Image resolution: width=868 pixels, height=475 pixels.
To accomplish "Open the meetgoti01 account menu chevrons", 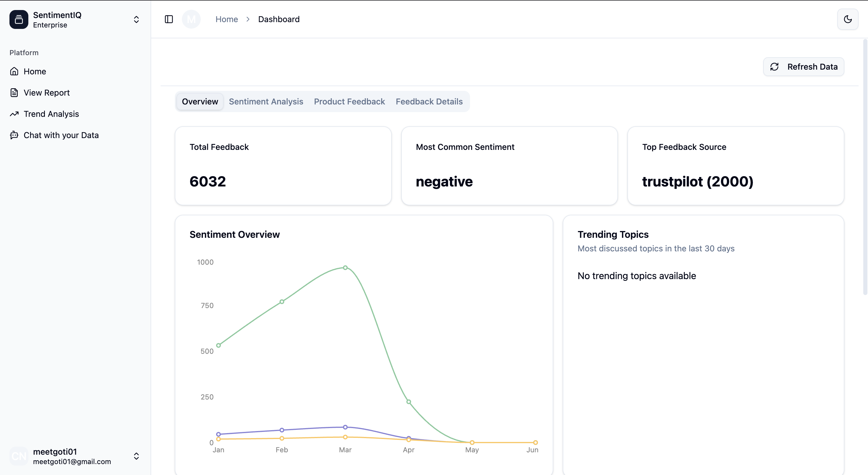I will 136,456.
